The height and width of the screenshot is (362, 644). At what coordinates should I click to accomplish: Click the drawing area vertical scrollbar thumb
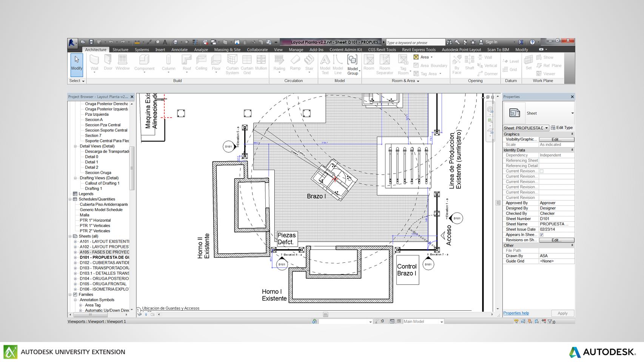pos(498,202)
